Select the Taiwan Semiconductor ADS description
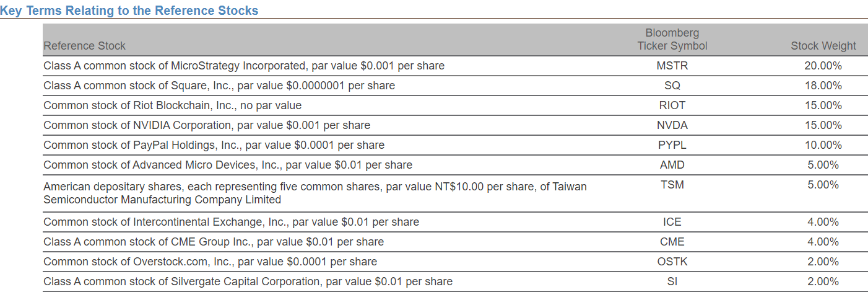Screen dimensions: 868x297 315,193
